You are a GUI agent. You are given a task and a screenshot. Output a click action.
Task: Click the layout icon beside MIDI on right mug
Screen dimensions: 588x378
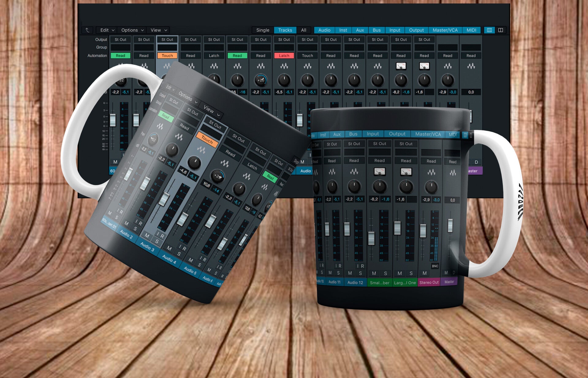pos(465,135)
